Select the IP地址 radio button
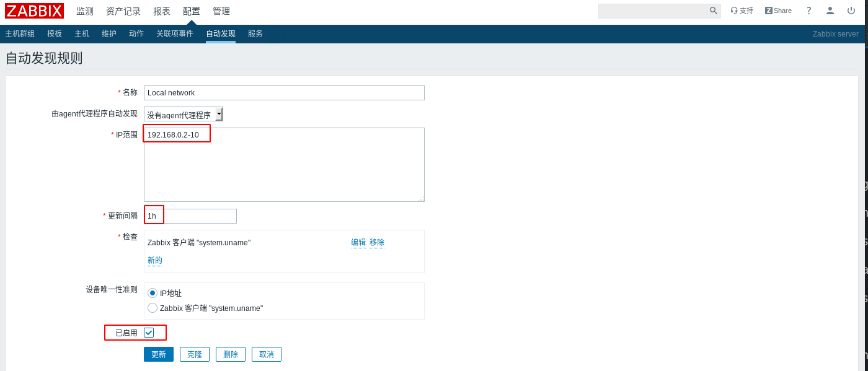This screenshot has width=868, height=371. click(153, 293)
